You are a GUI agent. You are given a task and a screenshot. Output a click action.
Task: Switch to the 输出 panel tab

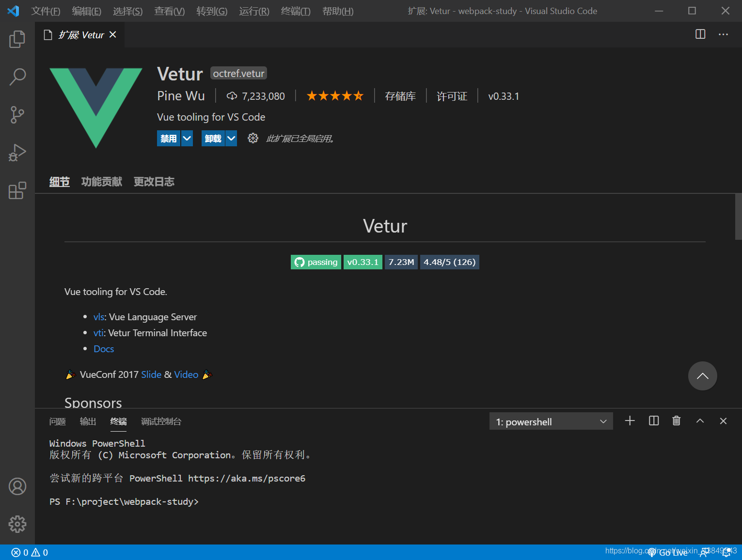[x=88, y=421]
